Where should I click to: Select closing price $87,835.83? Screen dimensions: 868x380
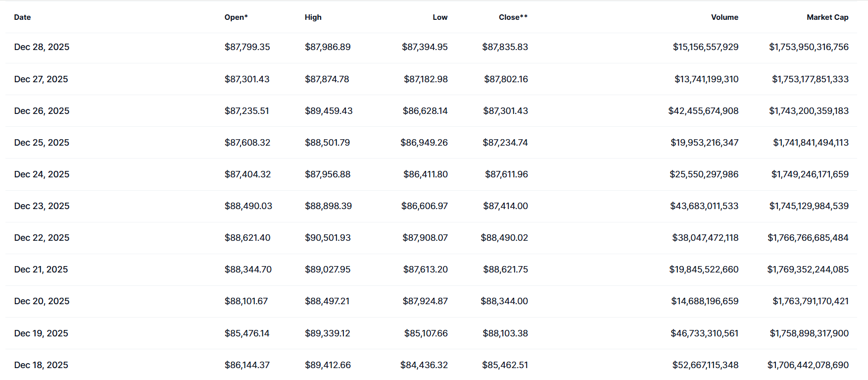click(x=505, y=47)
